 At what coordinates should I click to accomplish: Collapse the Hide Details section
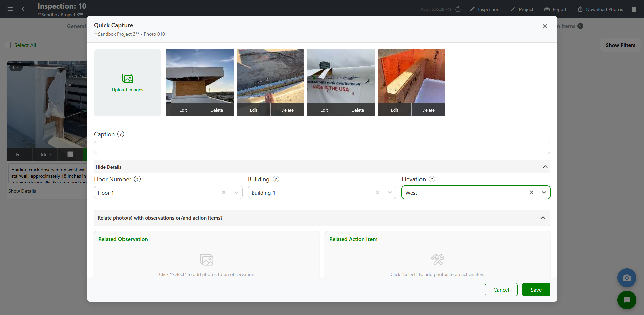[322, 167]
